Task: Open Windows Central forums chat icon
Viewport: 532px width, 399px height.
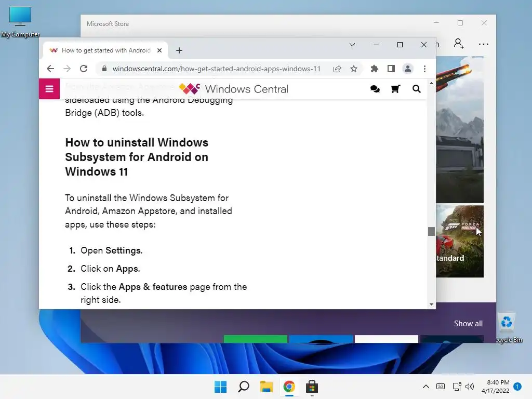Action: coord(375,89)
